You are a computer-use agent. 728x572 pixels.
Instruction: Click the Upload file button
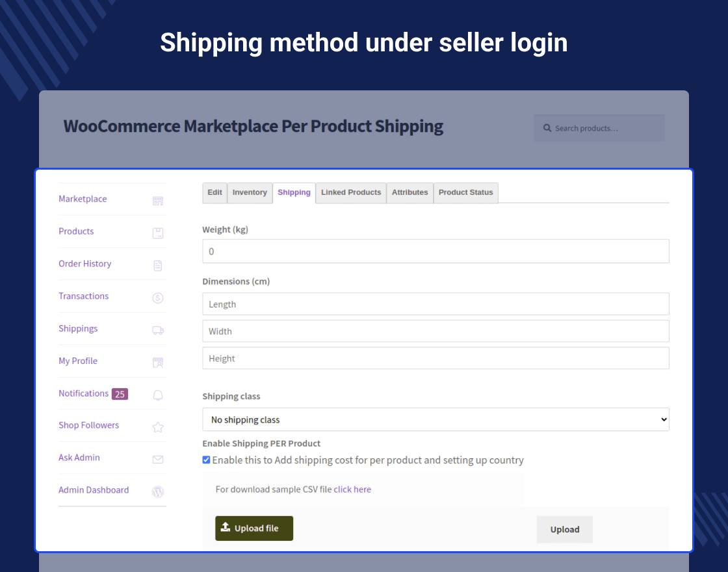click(253, 528)
